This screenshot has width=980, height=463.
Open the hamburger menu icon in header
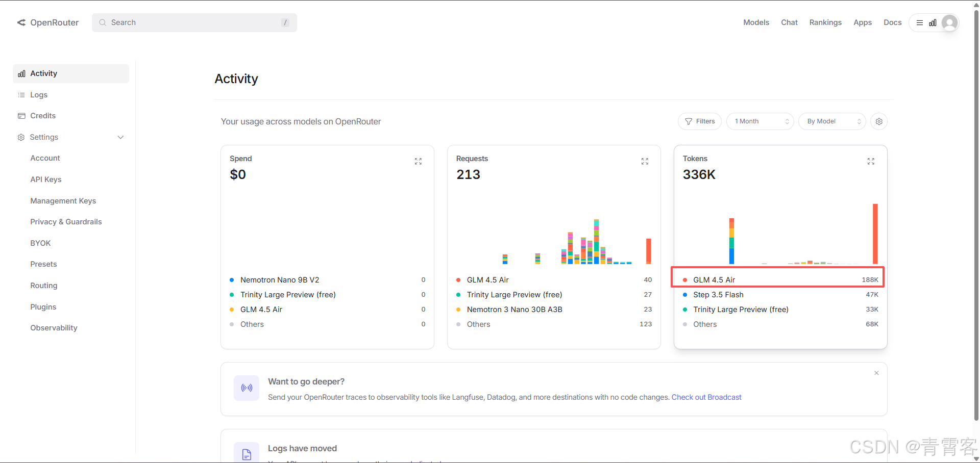point(920,23)
